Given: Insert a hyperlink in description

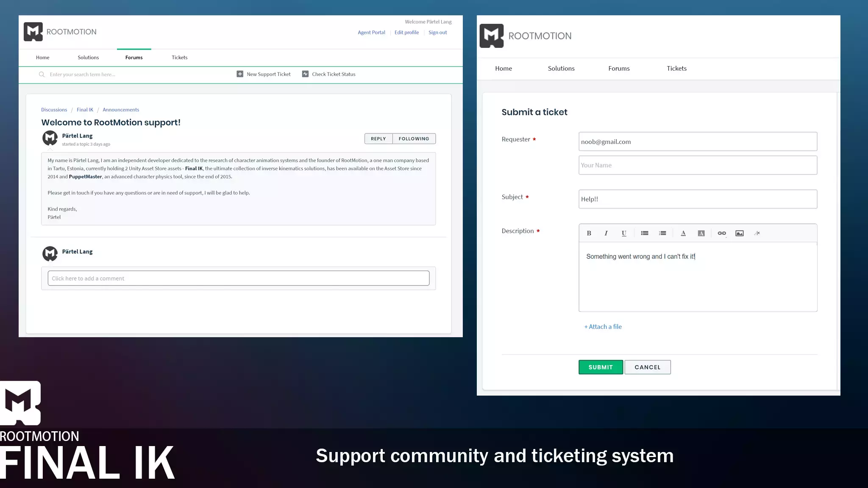Looking at the screenshot, I should coord(722,233).
